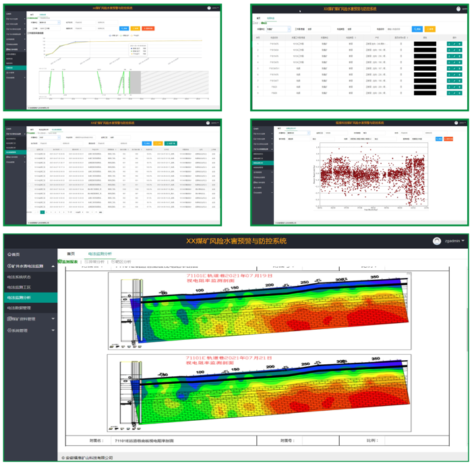Click the 07月19日 resistivity profile image

click(x=260, y=311)
